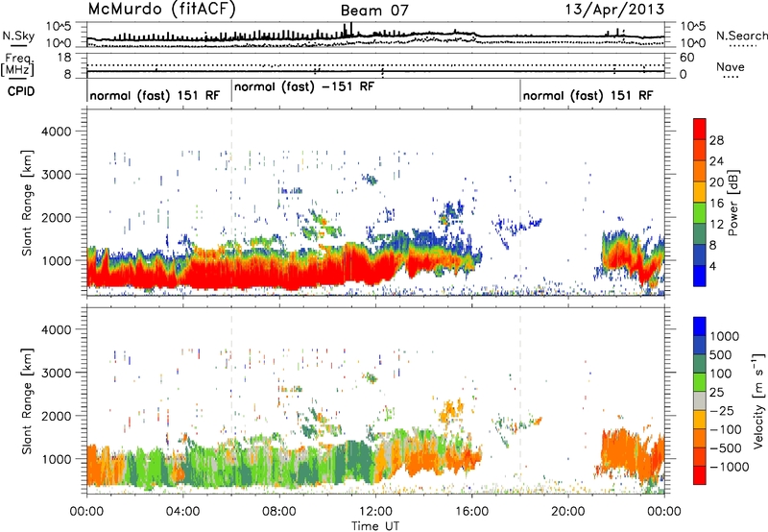
Task: Click the Freq. [MHz] axis label
Action: (x=18, y=64)
